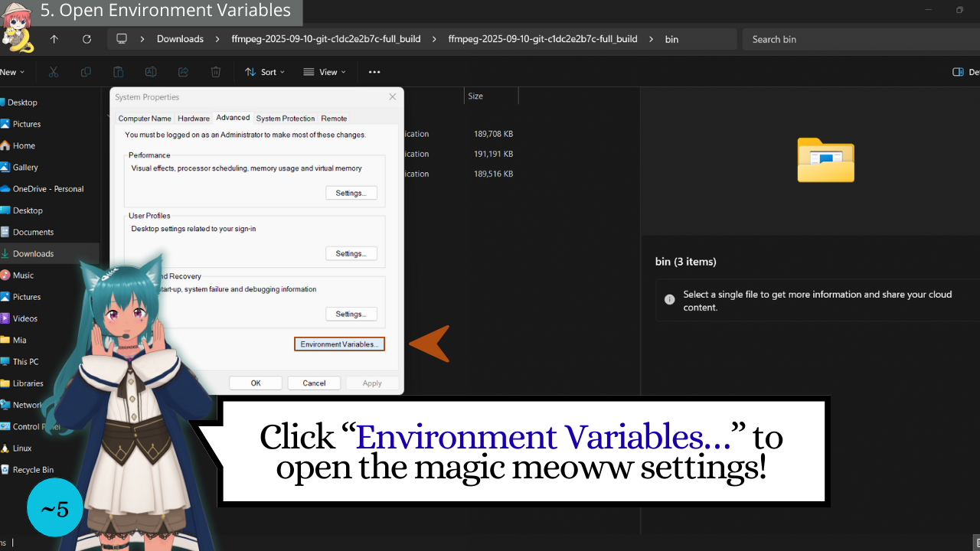Refresh the Explorer folder view
The height and width of the screenshot is (551, 980).
[87, 39]
